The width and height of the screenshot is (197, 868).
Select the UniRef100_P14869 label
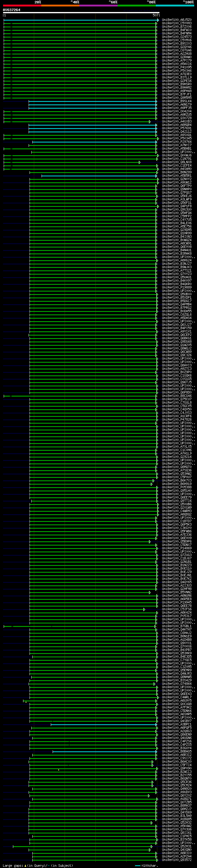pos(177,548)
